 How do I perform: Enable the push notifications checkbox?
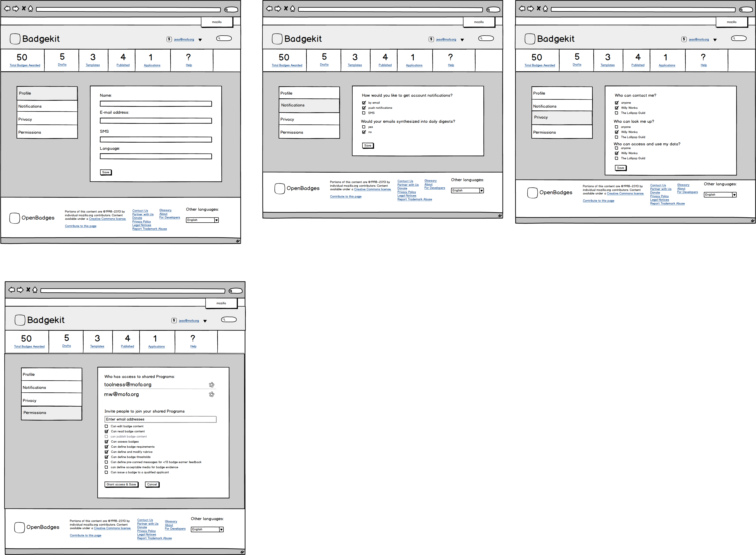[364, 107]
